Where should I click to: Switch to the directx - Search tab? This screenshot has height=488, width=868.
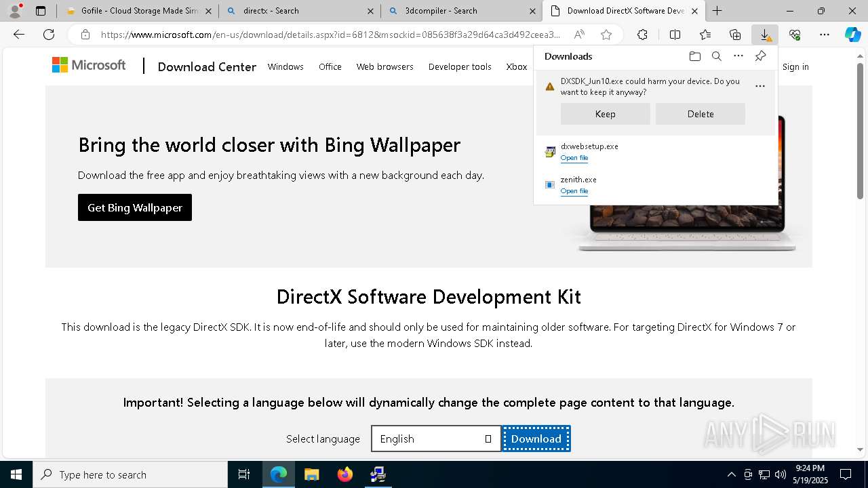[x=299, y=11]
